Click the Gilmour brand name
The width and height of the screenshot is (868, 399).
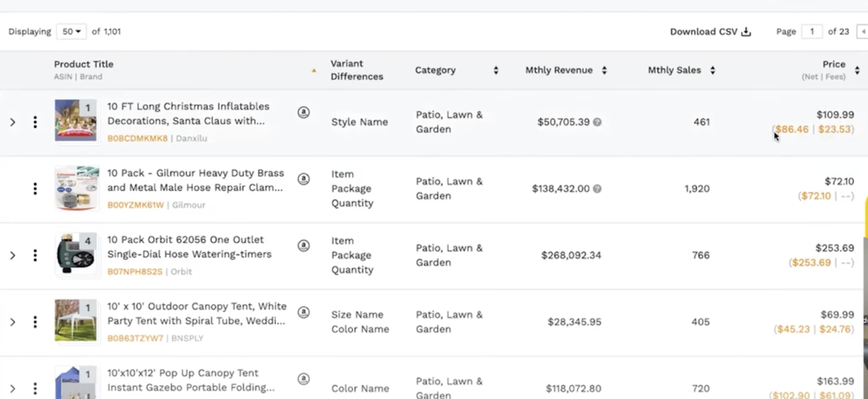pyautogui.click(x=189, y=205)
